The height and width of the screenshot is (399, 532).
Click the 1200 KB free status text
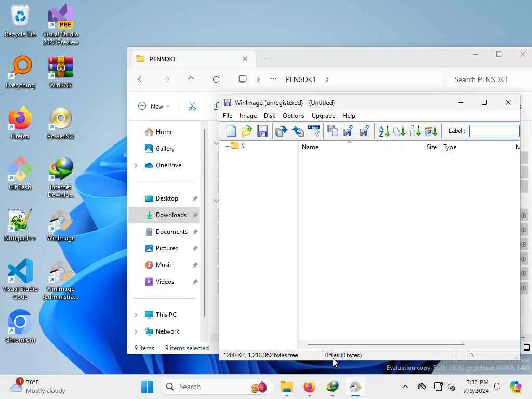click(261, 355)
